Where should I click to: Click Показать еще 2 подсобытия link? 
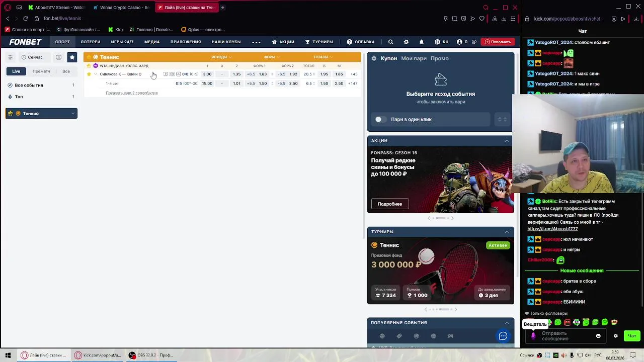(131, 93)
